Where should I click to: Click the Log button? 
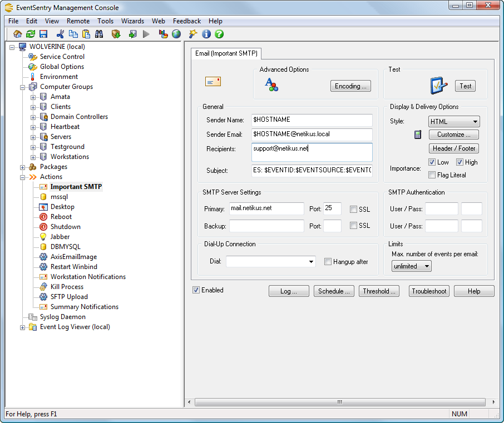(289, 291)
